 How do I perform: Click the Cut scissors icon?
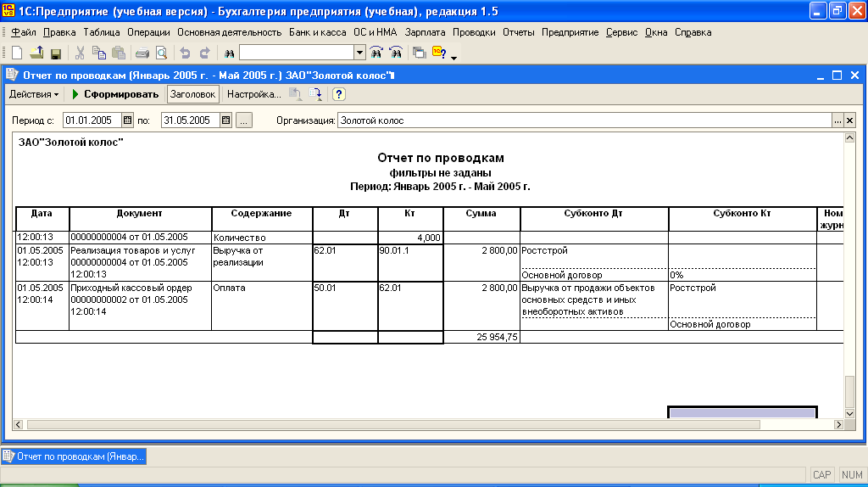point(80,53)
